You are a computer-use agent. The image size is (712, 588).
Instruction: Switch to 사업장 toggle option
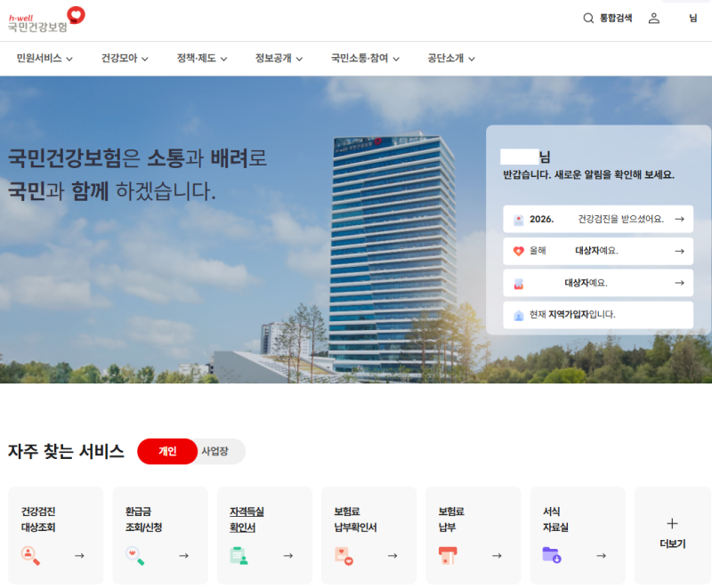point(214,451)
